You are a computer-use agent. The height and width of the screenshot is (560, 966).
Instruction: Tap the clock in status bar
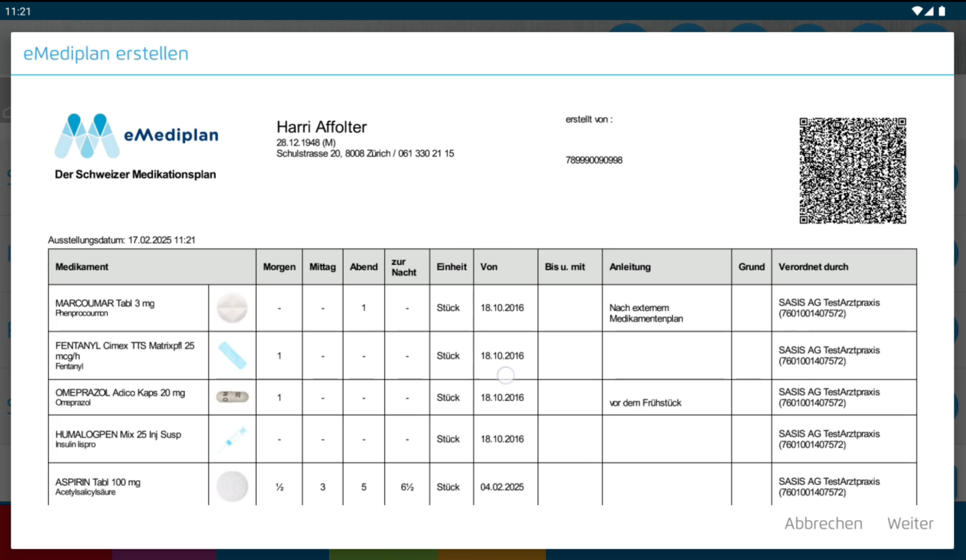click(18, 12)
